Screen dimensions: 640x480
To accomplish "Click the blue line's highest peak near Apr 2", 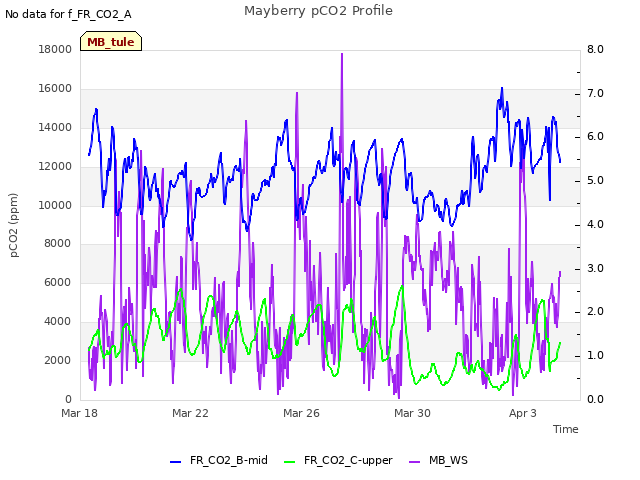I will [502, 88].
